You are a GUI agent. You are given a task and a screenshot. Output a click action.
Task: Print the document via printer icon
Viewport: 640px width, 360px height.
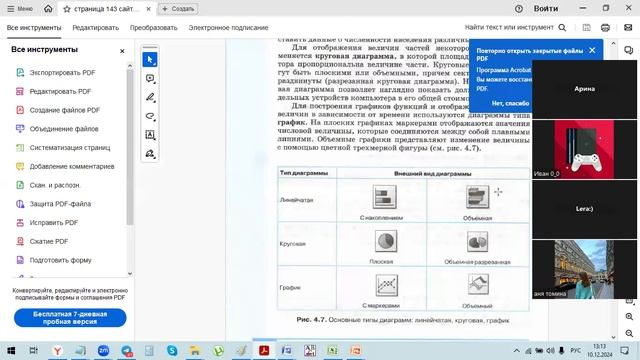click(605, 27)
